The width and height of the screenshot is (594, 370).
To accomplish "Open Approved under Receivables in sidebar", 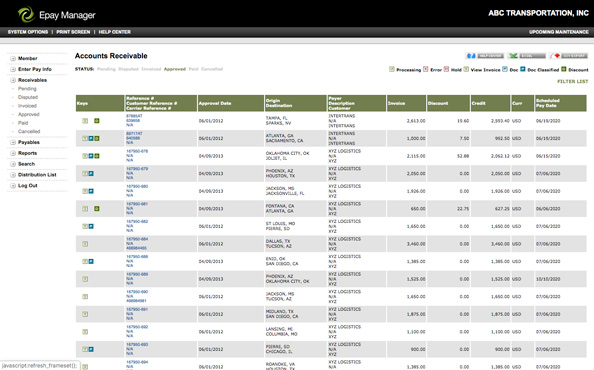I will [x=29, y=114].
